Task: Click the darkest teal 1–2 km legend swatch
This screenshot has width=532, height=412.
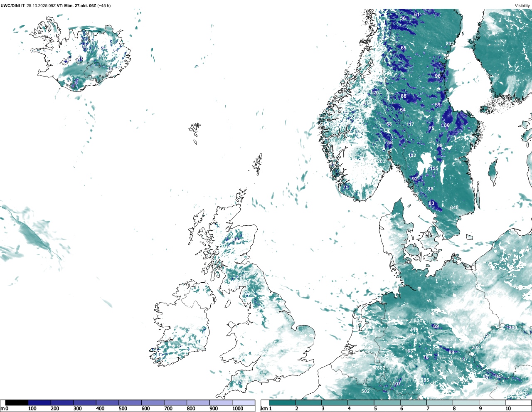Action: (x=282, y=402)
